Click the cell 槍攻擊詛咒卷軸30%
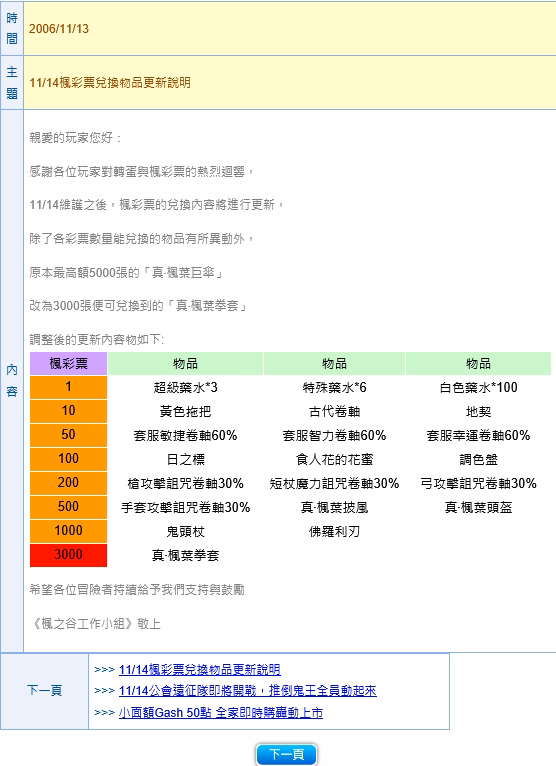The width and height of the screenshot is (556, 766). tap(186, 483)
